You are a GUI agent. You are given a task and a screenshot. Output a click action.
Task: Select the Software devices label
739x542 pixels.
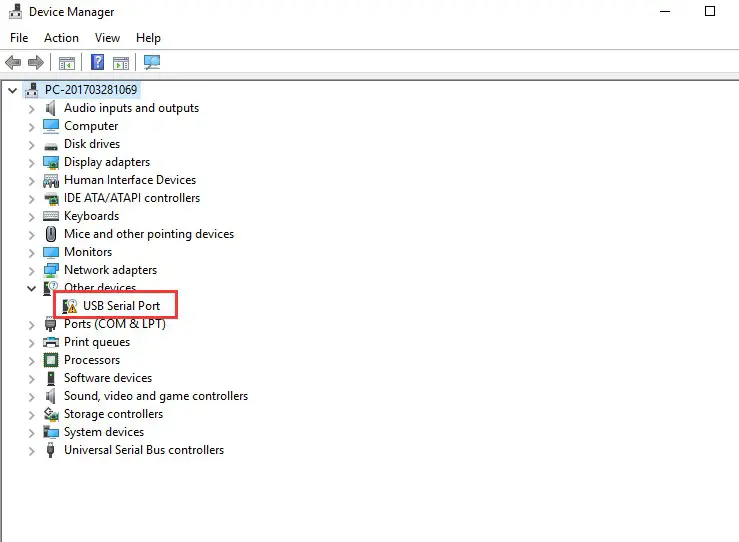pos(108,378)
